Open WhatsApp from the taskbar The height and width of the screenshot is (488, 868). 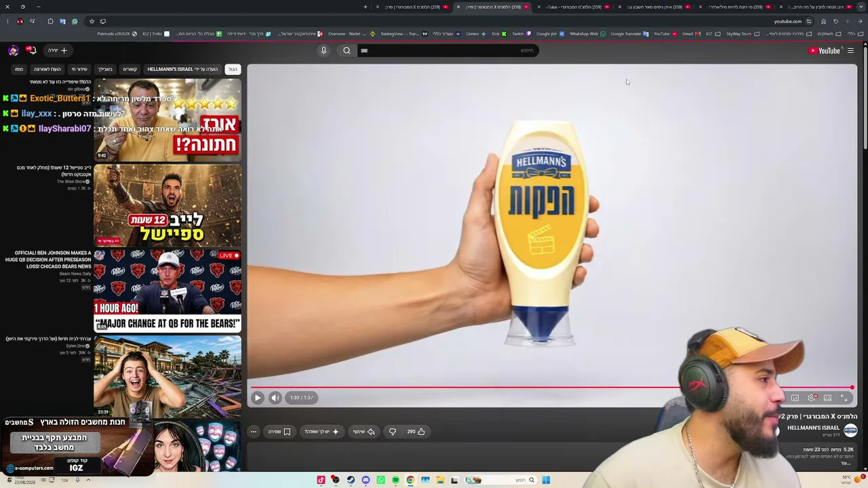(380, 480)
